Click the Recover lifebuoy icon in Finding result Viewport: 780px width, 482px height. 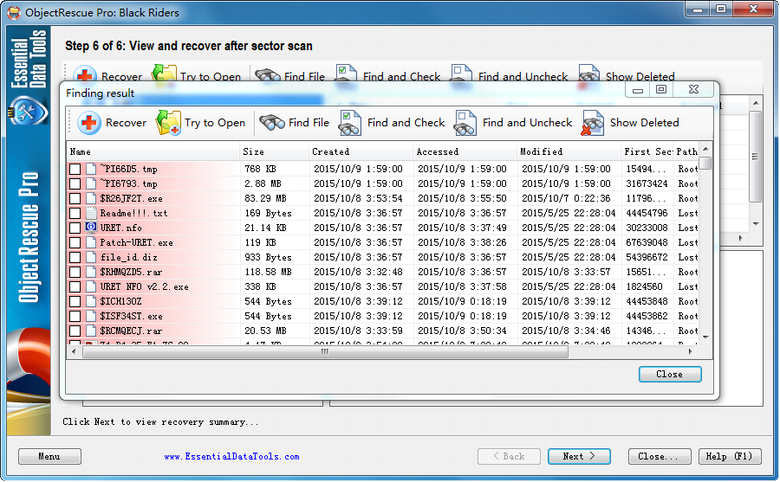coord(89,123)
